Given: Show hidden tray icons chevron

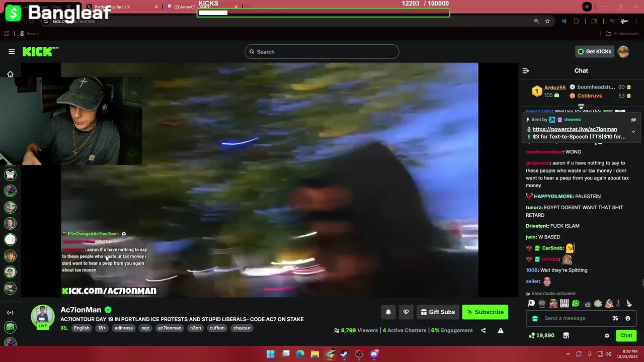Looking at the screenshot, I should click(568, 354).
